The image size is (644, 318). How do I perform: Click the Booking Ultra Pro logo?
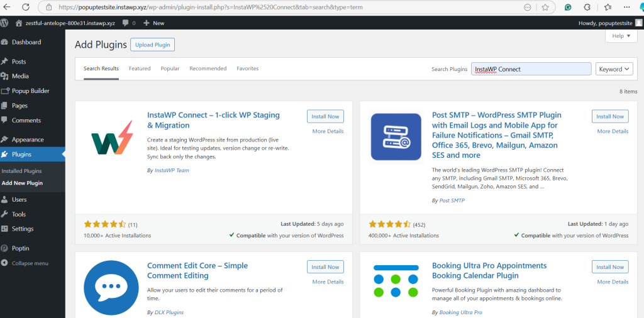(396, 280)
